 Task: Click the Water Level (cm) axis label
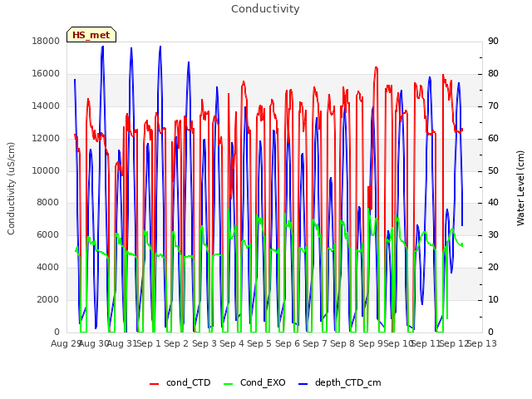pos(520,189)
